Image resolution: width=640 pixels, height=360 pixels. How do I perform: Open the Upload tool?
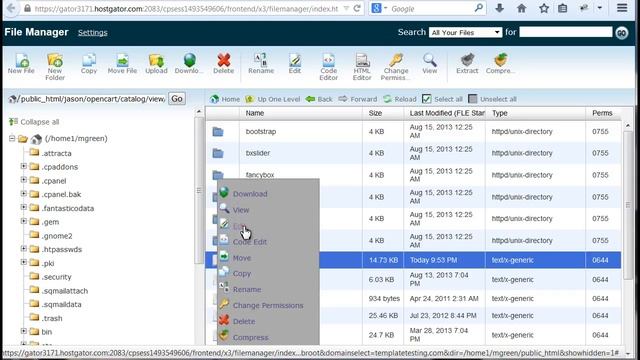click(156, 64)
